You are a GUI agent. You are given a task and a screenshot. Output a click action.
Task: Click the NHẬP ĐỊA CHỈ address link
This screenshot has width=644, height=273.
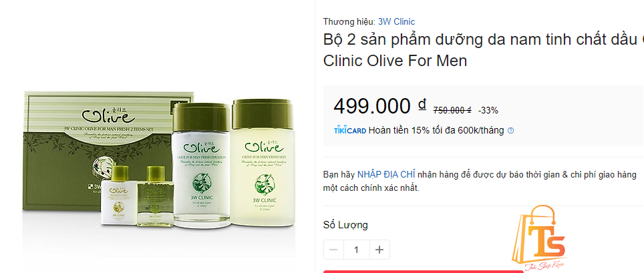point(386,175)
